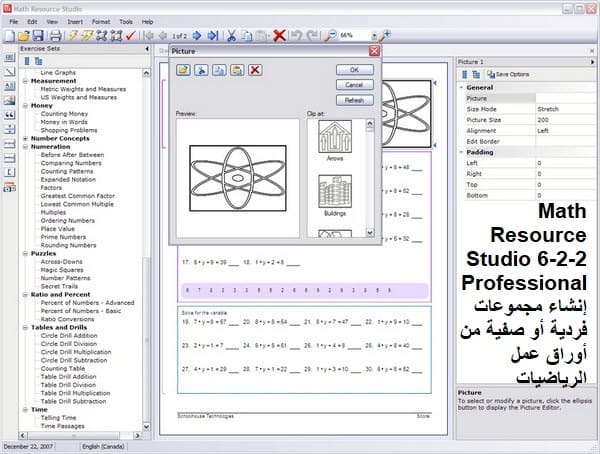
Task: Click the Redo arrow toolbar icon
Action: click(313, 36)
